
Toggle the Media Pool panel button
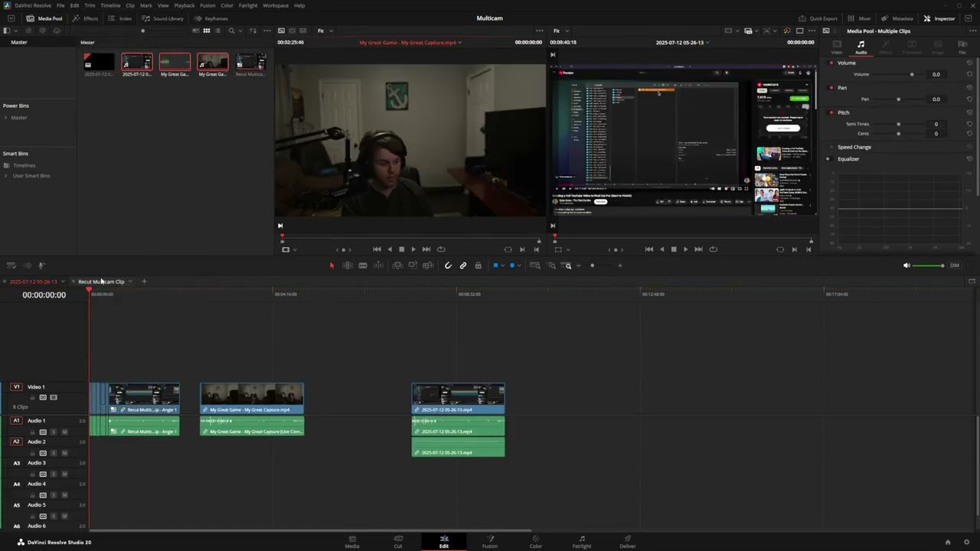coord(44,18)
